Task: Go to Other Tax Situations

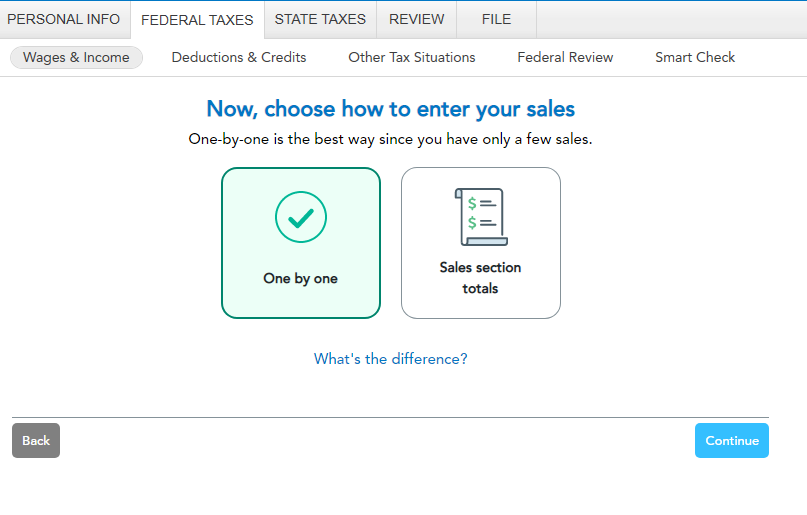Action: pos(412,58)
